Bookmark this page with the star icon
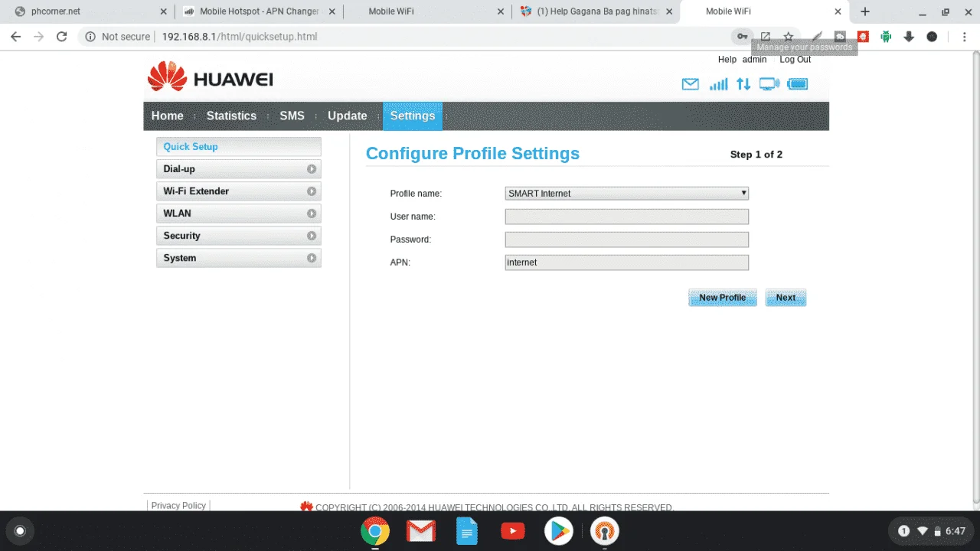 [x=788, y=37]
